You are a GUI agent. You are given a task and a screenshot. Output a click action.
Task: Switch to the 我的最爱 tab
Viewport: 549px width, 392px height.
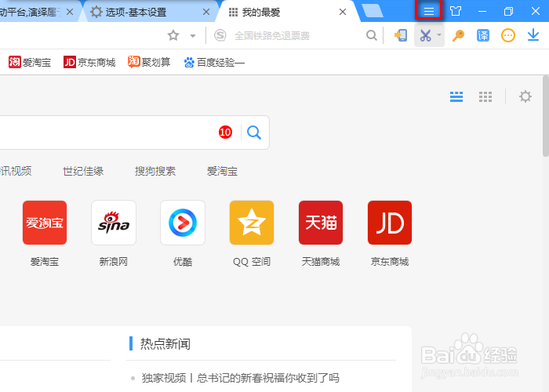click(x=283, y=13)
